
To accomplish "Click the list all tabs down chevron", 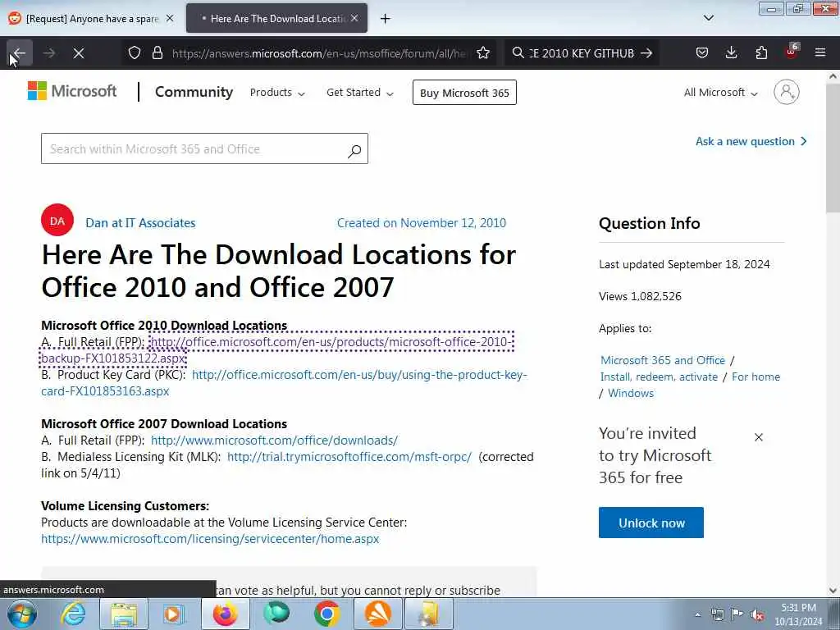I will click(x=709, y=18).
